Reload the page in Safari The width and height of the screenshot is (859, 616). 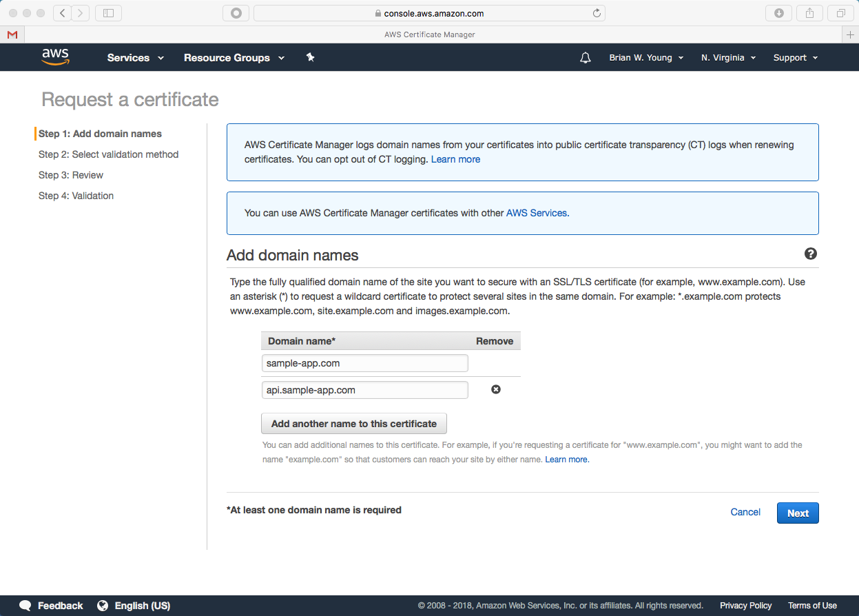coord(597,13)
